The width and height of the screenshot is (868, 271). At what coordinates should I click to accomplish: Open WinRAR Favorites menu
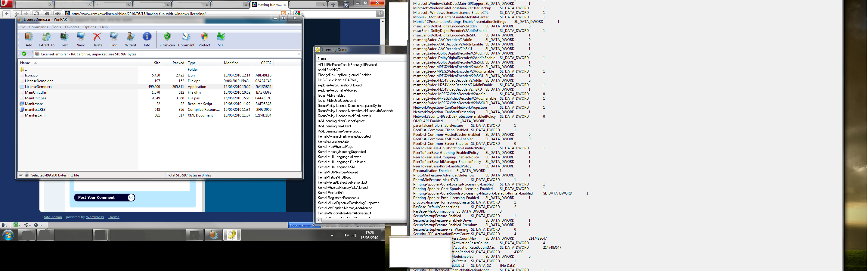pyautogui.click(x=72, y=27)
